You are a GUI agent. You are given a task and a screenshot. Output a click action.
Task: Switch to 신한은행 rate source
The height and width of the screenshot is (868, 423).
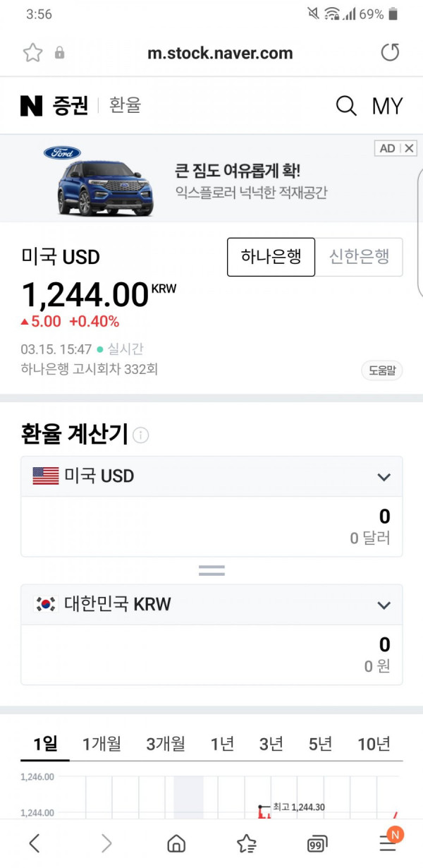[359, 257]
